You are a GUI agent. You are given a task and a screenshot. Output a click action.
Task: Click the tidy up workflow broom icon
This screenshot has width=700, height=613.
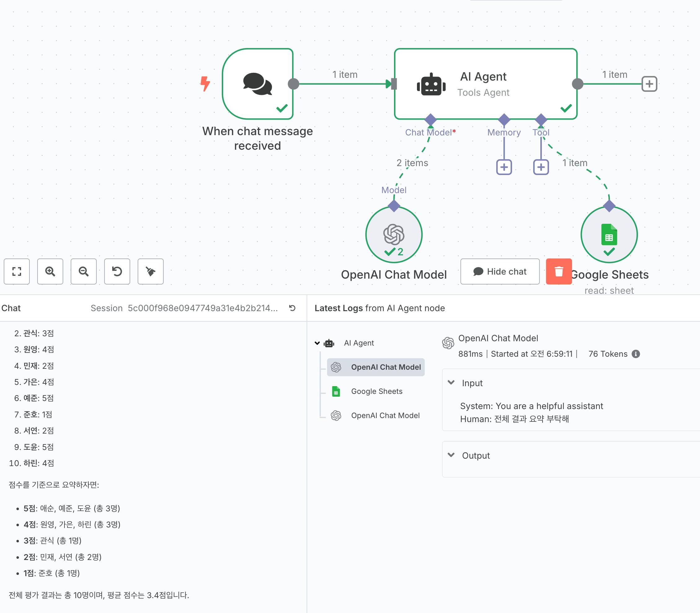point(151,271)
